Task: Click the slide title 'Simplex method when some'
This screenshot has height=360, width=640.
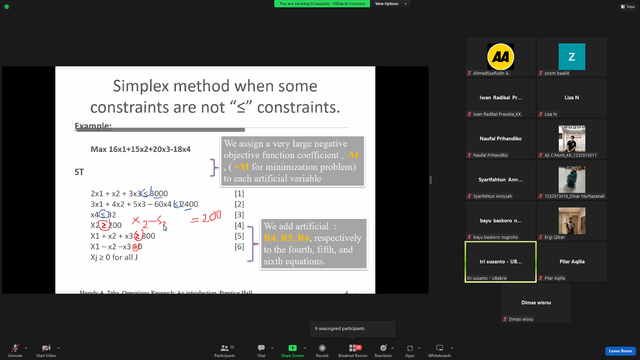Action: pos(215,86)
